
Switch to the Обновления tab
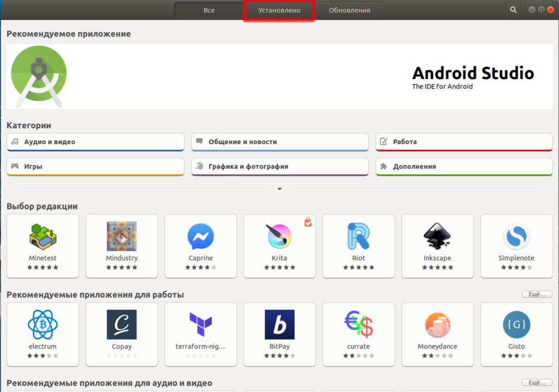pyautogui.click(x=349, y=10)
